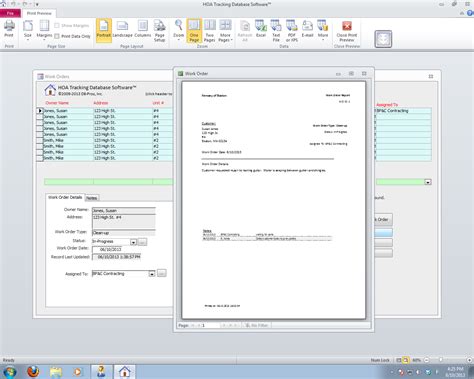
Task: Export report to Text File
Action: click(x=276, y=30)
